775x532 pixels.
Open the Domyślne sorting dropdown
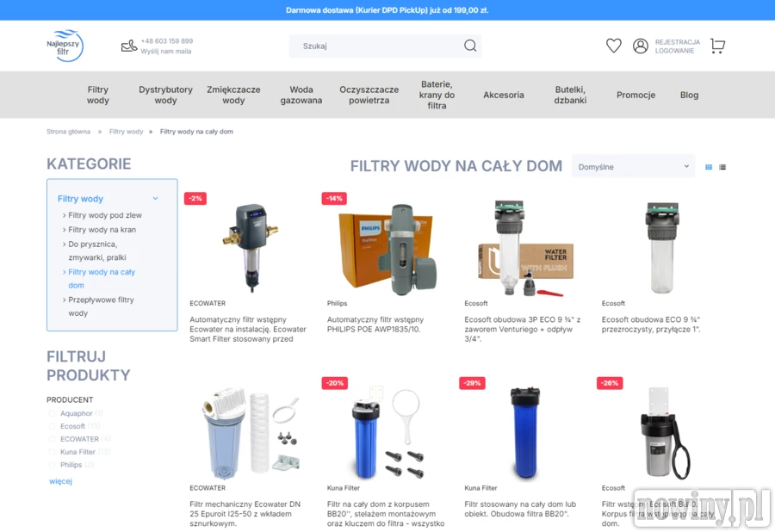click(x=633, y=166)
